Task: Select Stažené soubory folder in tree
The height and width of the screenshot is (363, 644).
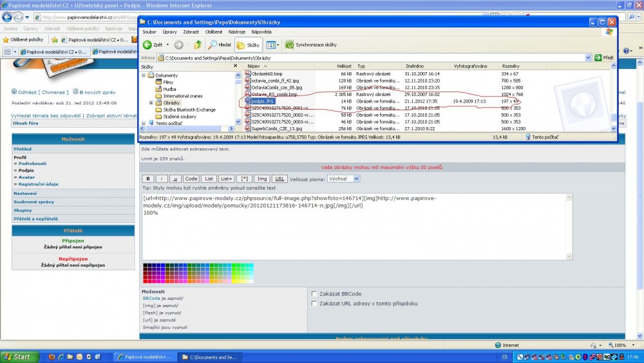Action: pos(180,116)
